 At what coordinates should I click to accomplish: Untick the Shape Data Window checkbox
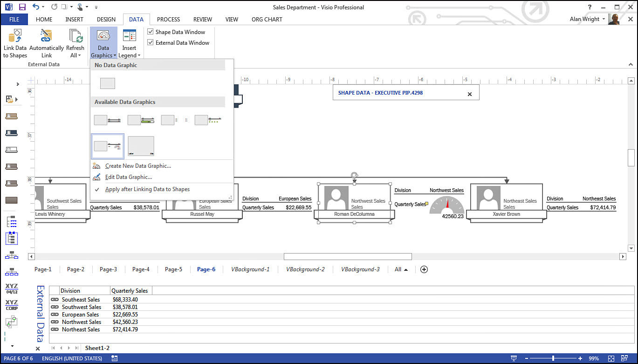(x=151, y=32)
